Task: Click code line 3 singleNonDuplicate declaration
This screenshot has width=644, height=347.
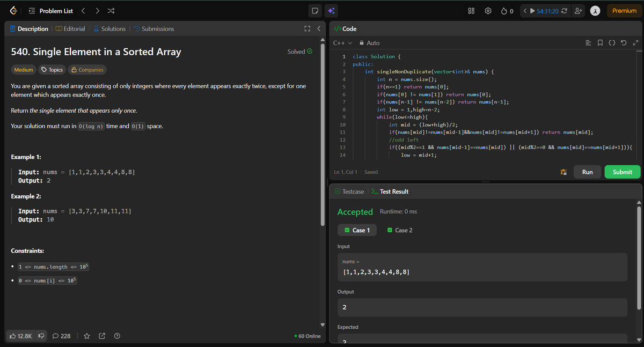Action: coord(429,71)
